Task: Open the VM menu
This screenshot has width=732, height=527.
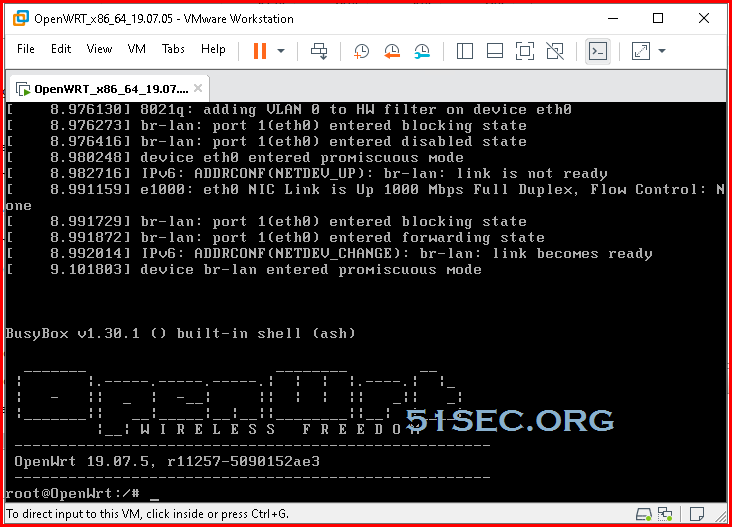Action: coord(136,49)
